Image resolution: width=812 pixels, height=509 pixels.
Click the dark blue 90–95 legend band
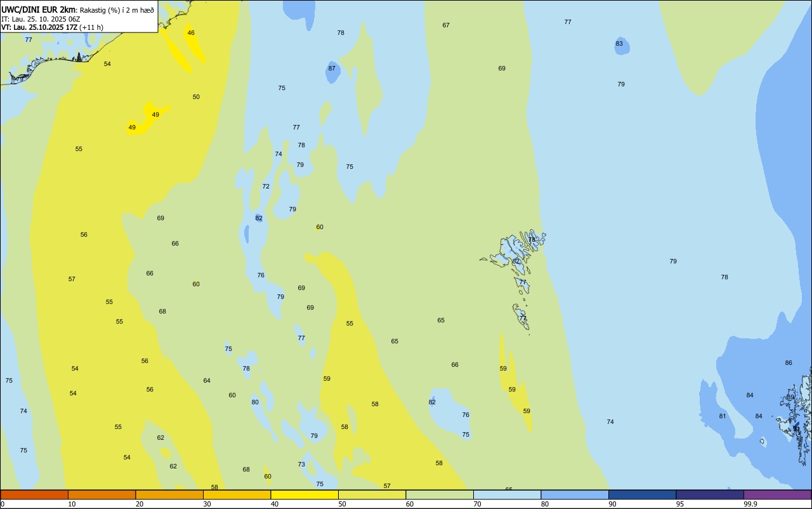click(x=642, y=494)
